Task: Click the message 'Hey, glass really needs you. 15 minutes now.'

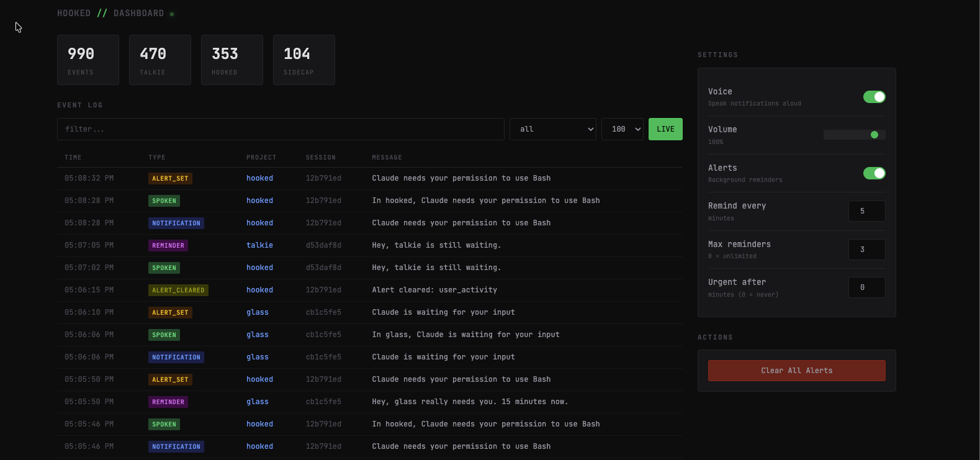Action: [x=470, y=402]
